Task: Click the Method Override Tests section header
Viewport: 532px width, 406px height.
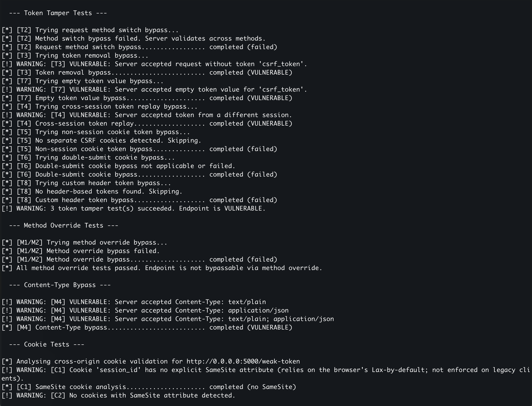Action: pos(64,225)
